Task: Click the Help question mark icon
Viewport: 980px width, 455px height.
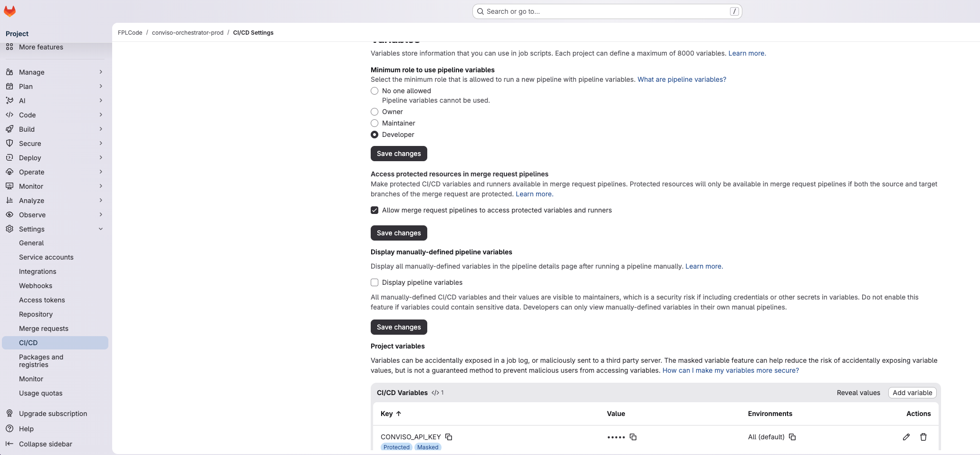Action: click(x=10, y=429)
